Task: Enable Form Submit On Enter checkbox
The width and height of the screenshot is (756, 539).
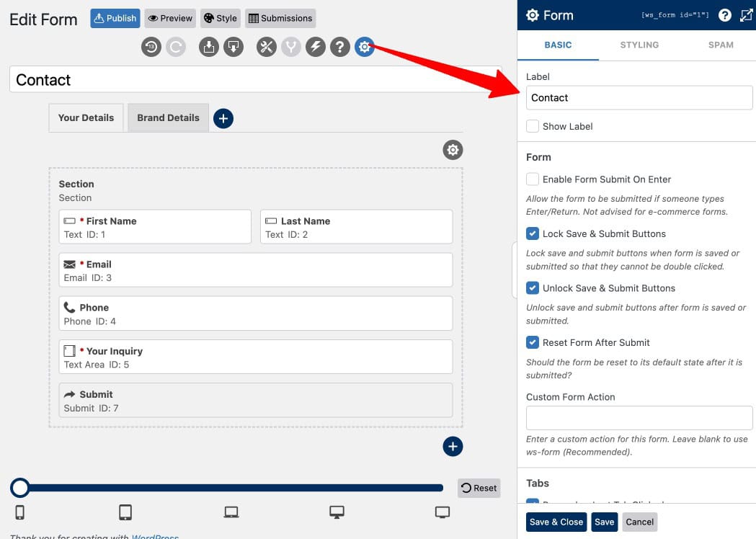Action: click(x=533, y=179)
